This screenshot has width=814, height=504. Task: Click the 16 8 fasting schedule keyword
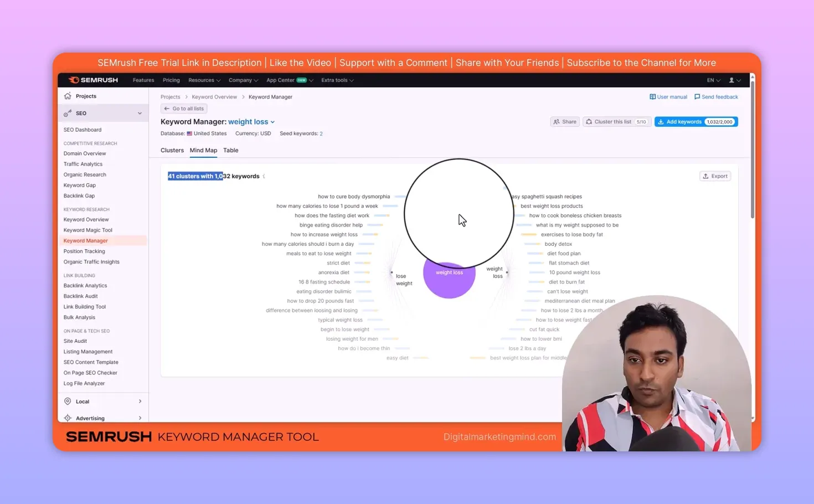[324, 282]
